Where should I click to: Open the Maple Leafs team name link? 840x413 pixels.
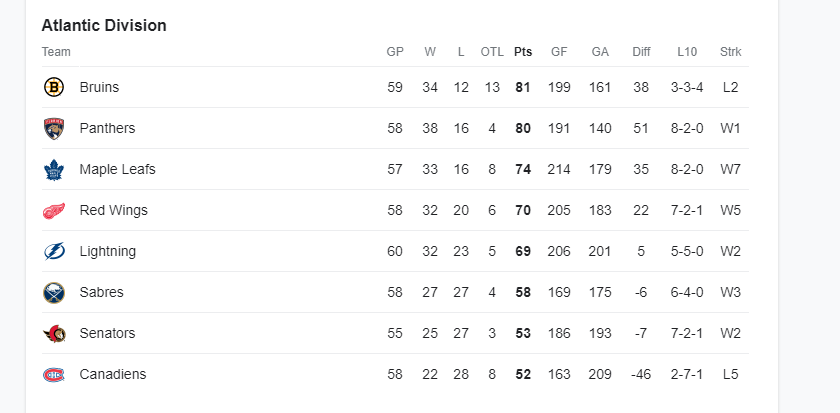pos(117,169)
